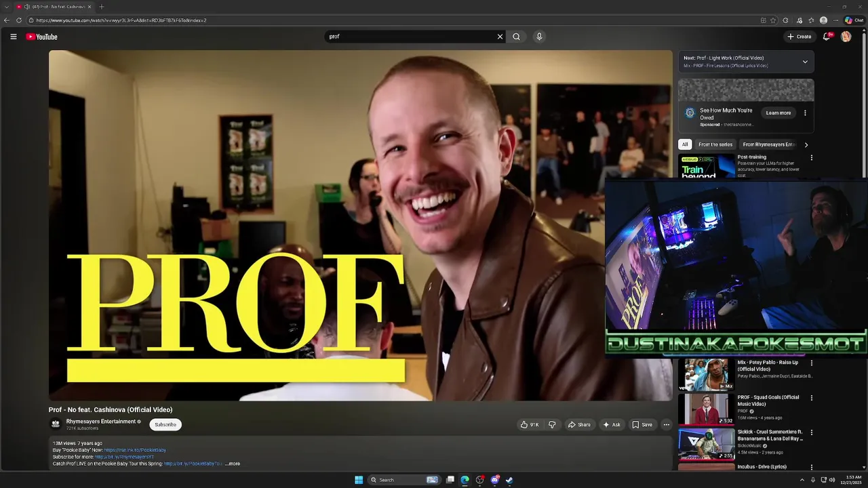This screenshot has height=488, width=868.
Task: Open Steam from the taskbar
Action: (509, 480)
